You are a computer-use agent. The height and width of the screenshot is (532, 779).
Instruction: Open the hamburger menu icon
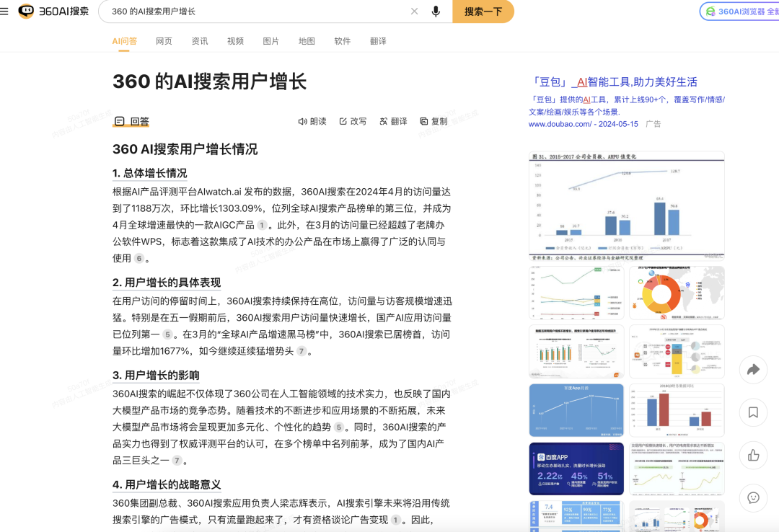pos(4,11)
